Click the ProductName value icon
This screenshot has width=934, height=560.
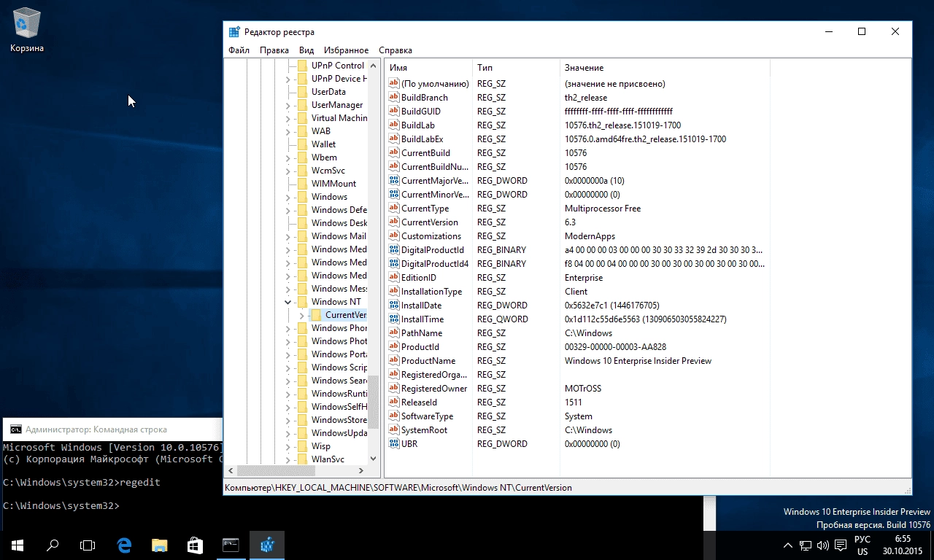394,361
